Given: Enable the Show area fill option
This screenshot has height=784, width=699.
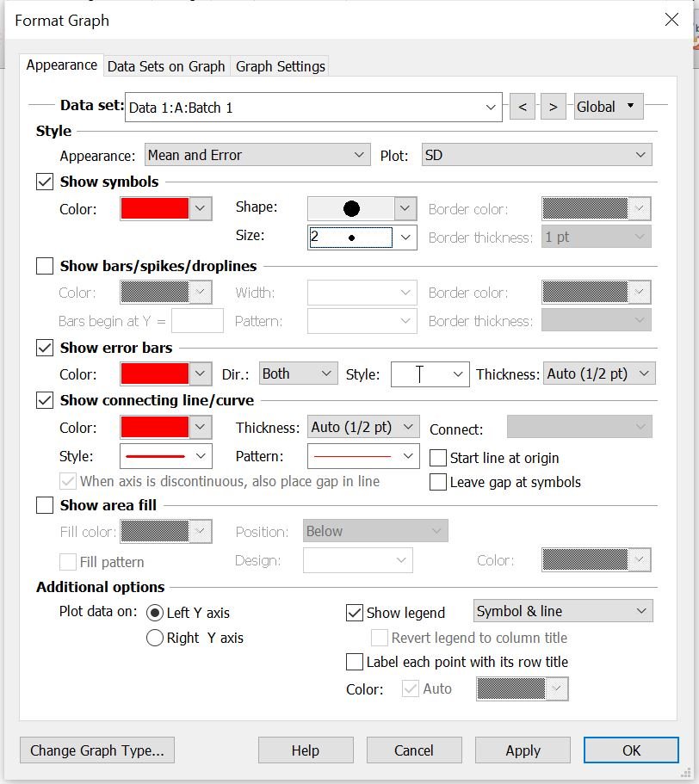Looking at the screenshot, I should [43, 505].
